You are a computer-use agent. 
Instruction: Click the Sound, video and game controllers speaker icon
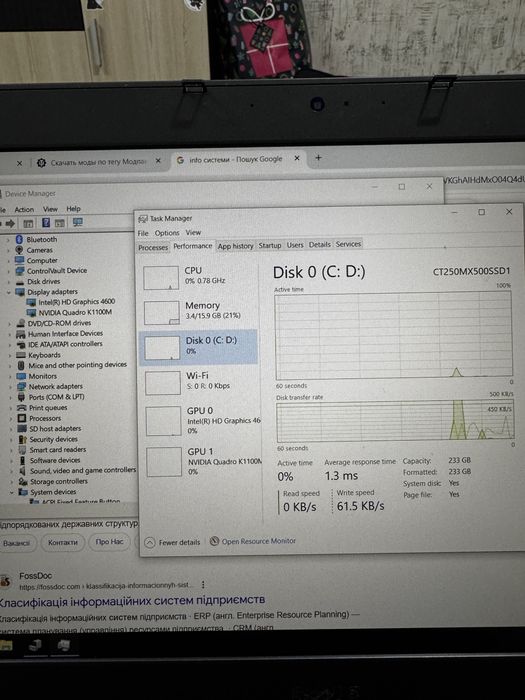[x=22, y=471]
